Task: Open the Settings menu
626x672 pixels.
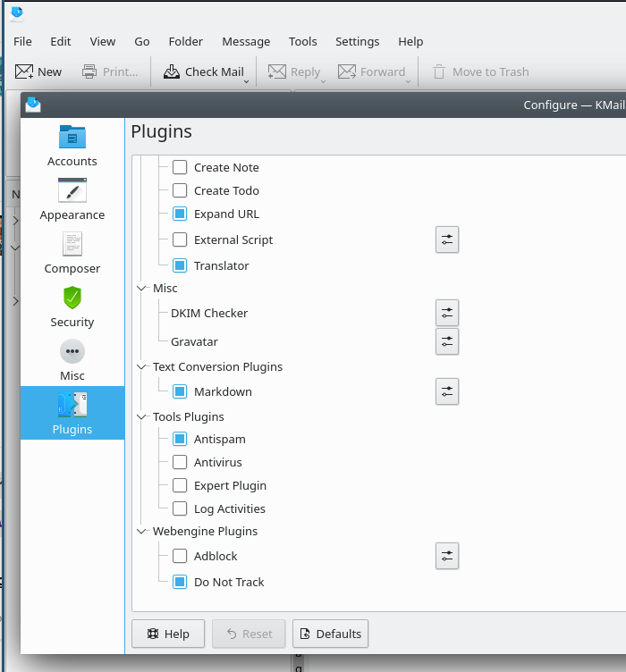Action: click(357, 42)
